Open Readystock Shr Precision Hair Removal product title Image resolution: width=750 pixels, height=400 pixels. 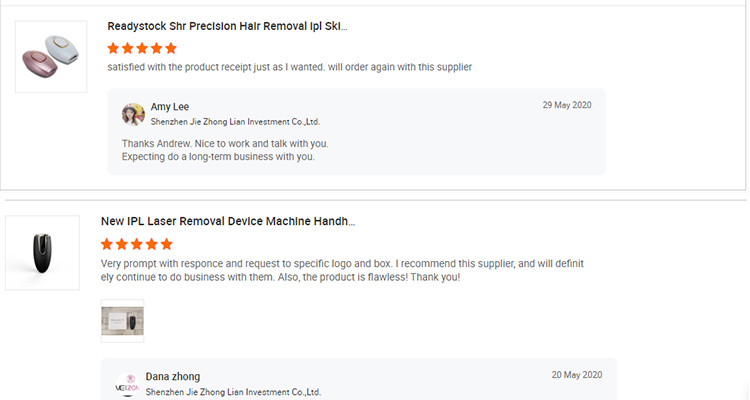(x=227, y=26)
